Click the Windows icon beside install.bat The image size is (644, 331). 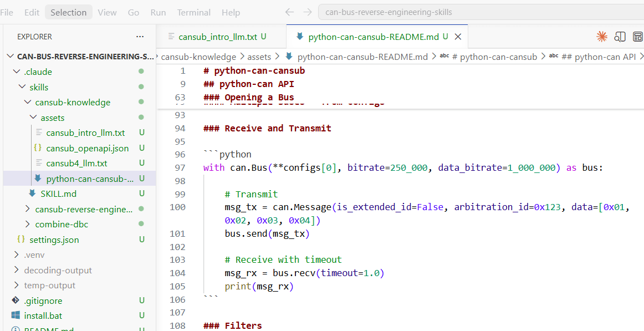(x=16, y=315)
